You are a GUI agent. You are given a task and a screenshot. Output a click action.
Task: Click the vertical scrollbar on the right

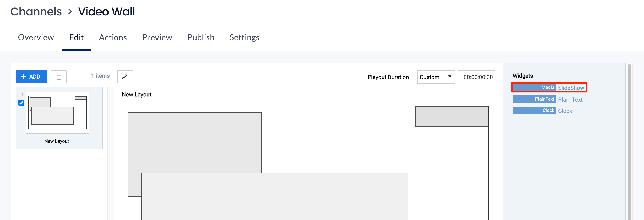coord(629,142)
